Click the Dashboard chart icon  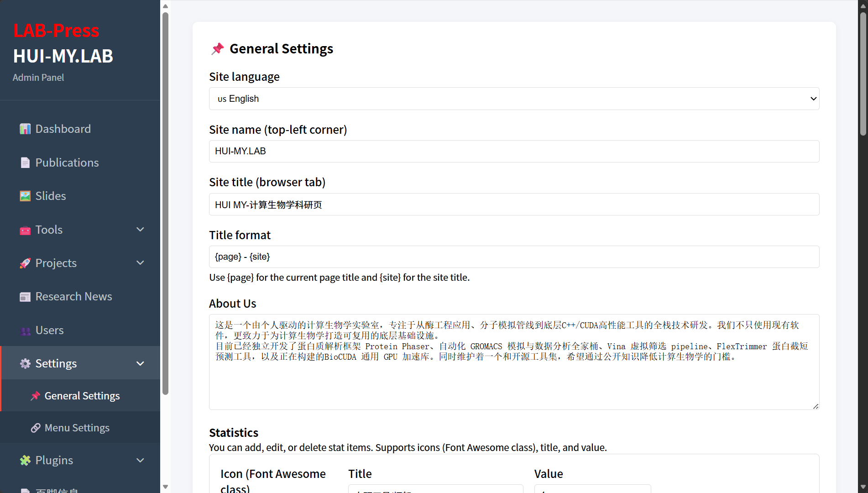25,129
